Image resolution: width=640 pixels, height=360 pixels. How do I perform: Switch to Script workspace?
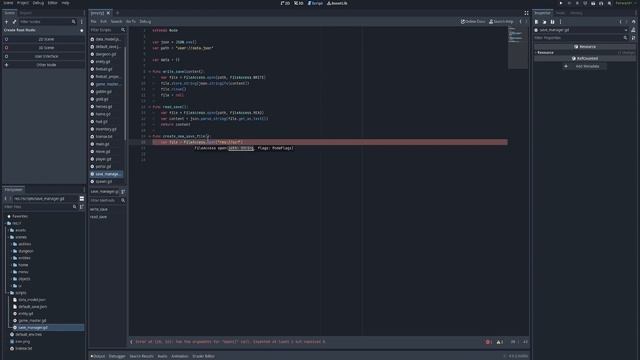pyautogui.click(x=315, y=3)
